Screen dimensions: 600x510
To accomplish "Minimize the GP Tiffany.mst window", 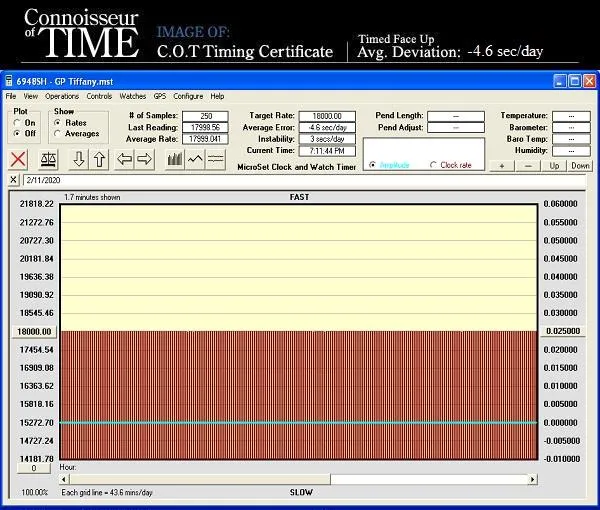I will (x=559, y=81).
